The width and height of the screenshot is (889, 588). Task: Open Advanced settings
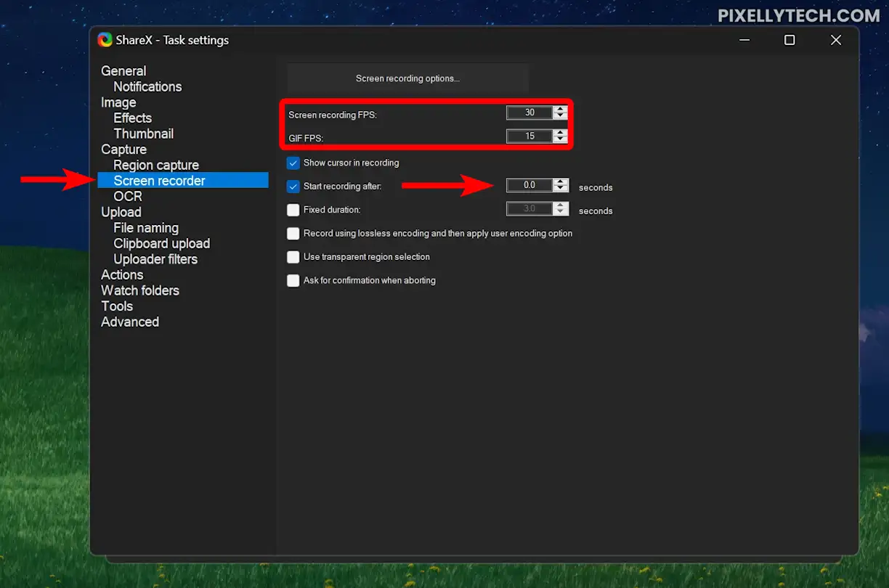tap(130, 322)
